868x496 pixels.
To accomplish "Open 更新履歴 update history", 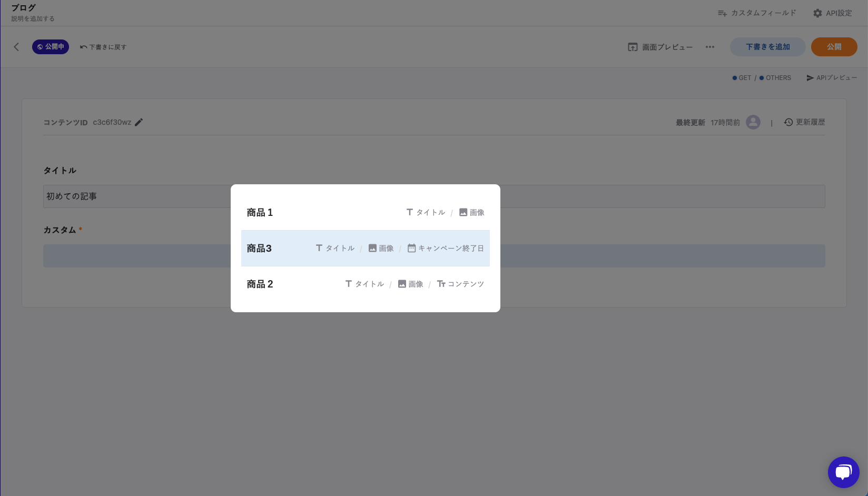I will tap(804, 122).
